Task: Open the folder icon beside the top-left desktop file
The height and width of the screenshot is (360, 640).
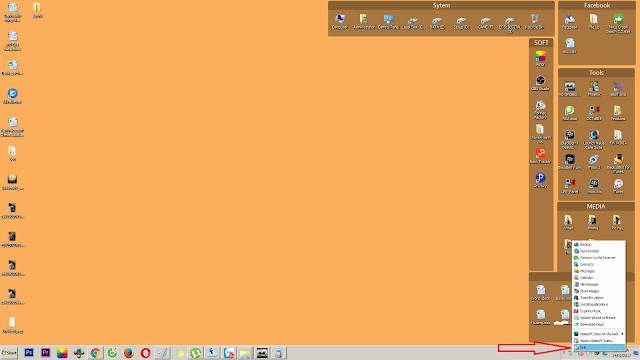Action: [38, 10]
